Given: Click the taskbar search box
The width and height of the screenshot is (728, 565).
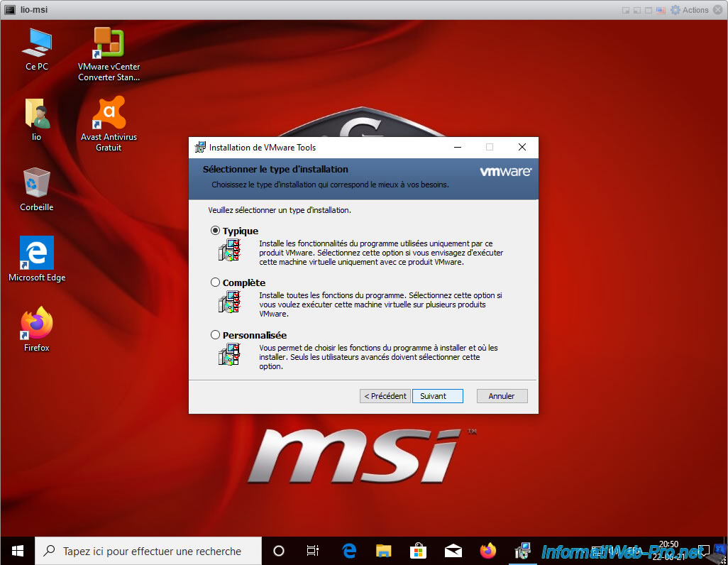Looking at the screenshot, I should point(148,551).
